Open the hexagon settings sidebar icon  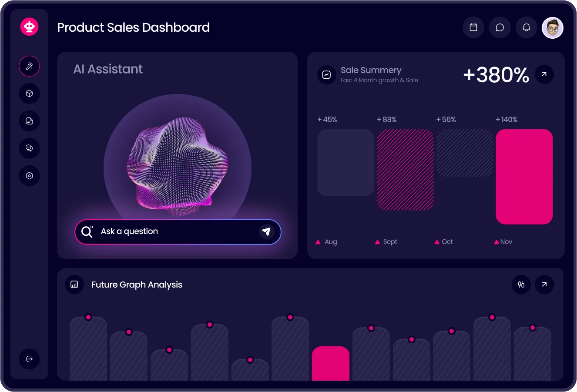click(x=29, y=176)
